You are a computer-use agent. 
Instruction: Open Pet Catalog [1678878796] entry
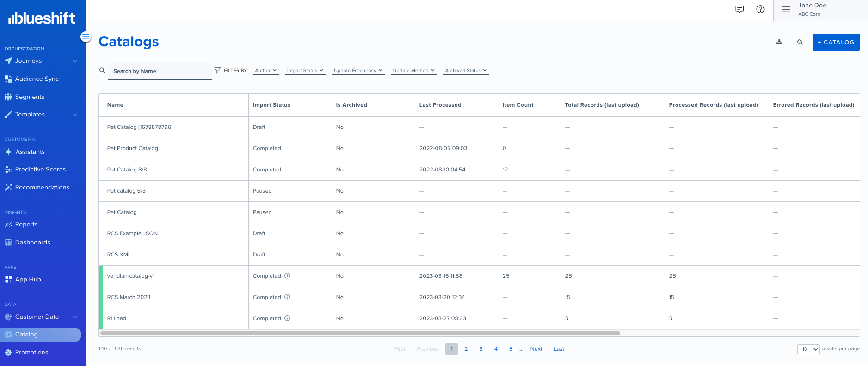click(140, 127)
